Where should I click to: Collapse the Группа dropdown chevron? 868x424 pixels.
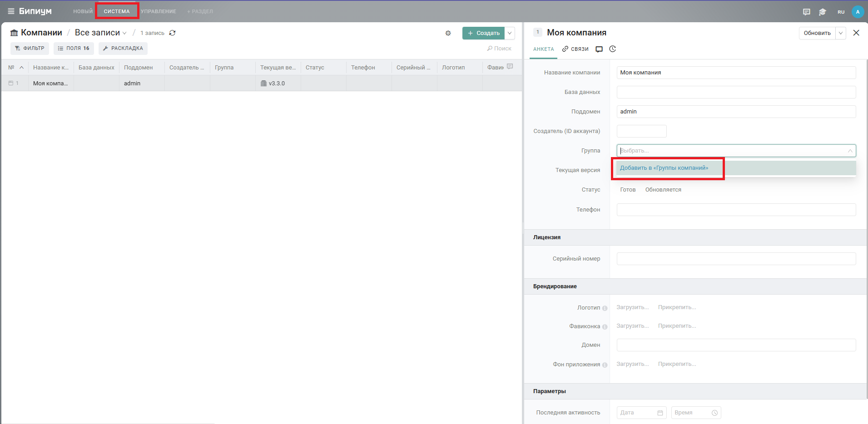850,151
